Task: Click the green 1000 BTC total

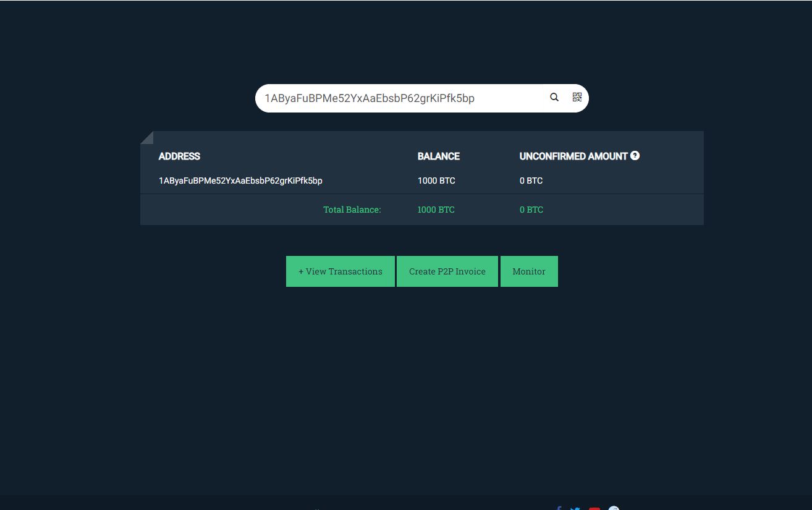Action: coord(436,210)
